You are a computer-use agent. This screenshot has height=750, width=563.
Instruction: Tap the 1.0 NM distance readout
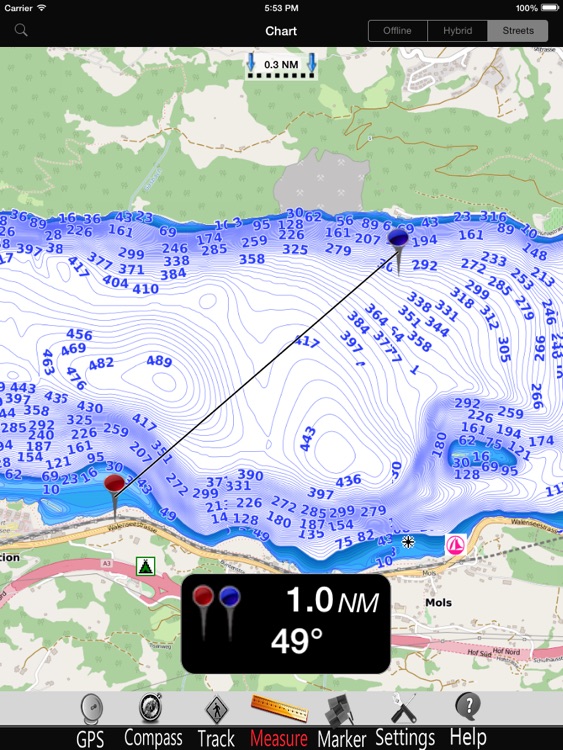332,601
